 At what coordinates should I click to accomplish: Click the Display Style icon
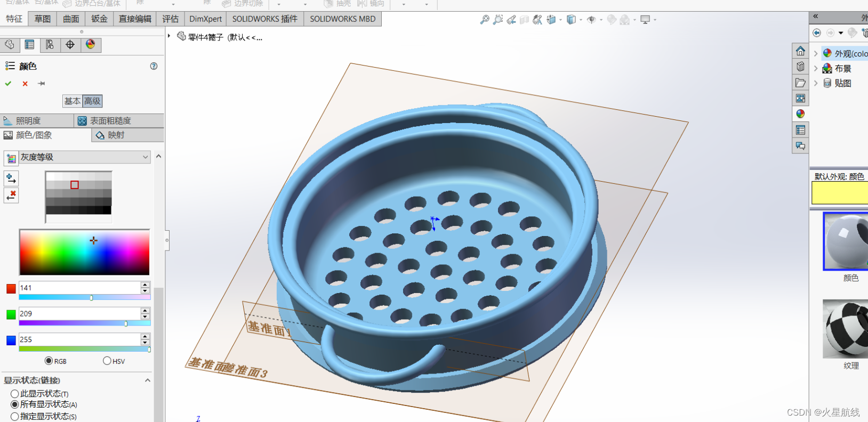[571, 20]
